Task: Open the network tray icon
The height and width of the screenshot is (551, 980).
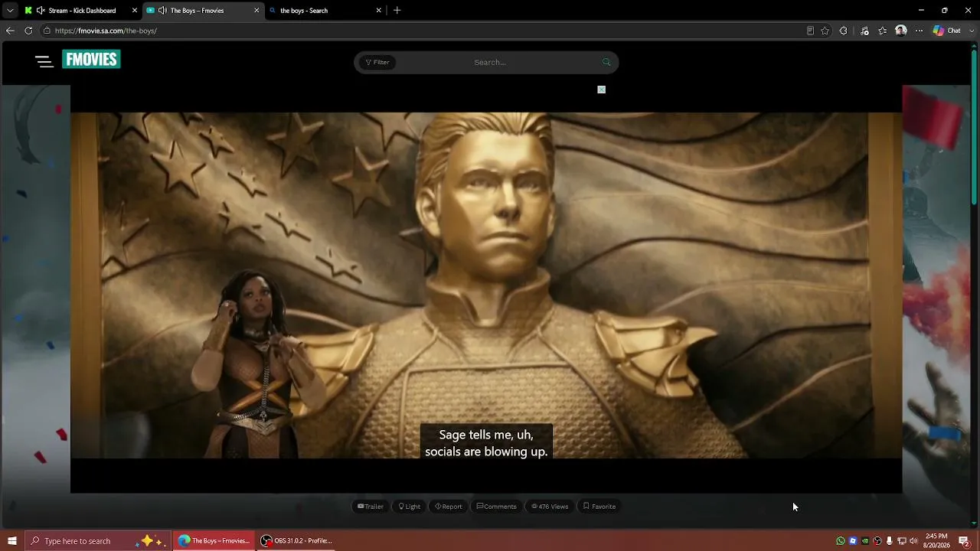Action: coord(902,541)
